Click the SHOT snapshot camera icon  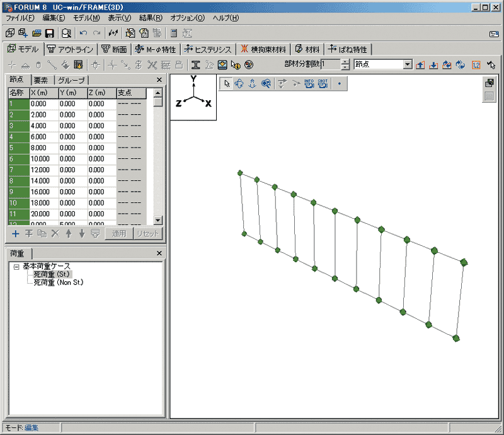[323, 83]
